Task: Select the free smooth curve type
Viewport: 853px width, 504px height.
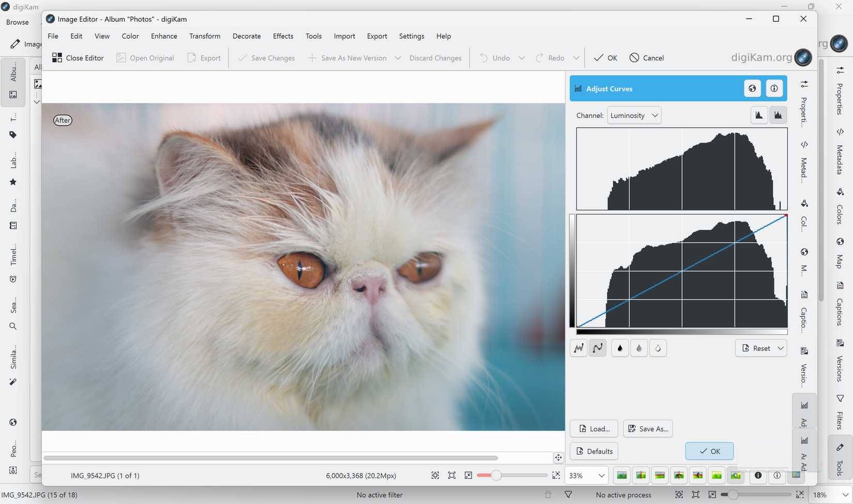Action: click(x=598, y=348)
